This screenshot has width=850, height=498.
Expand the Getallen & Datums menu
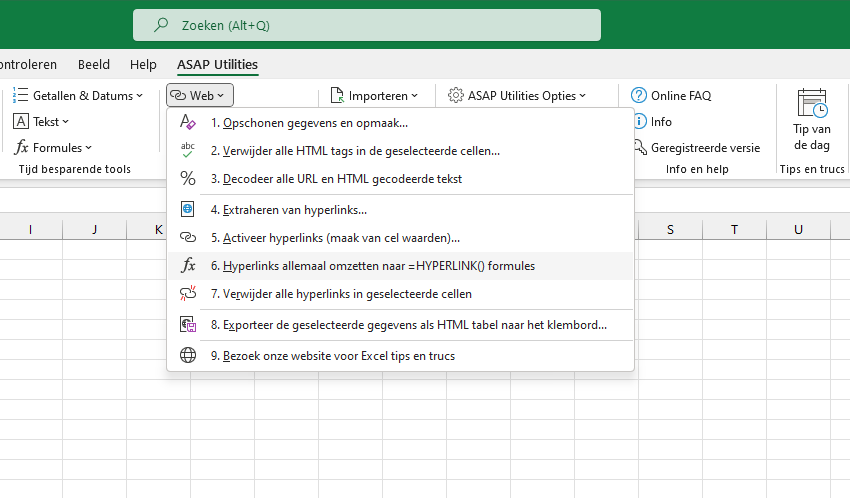[x=78, y=95]
